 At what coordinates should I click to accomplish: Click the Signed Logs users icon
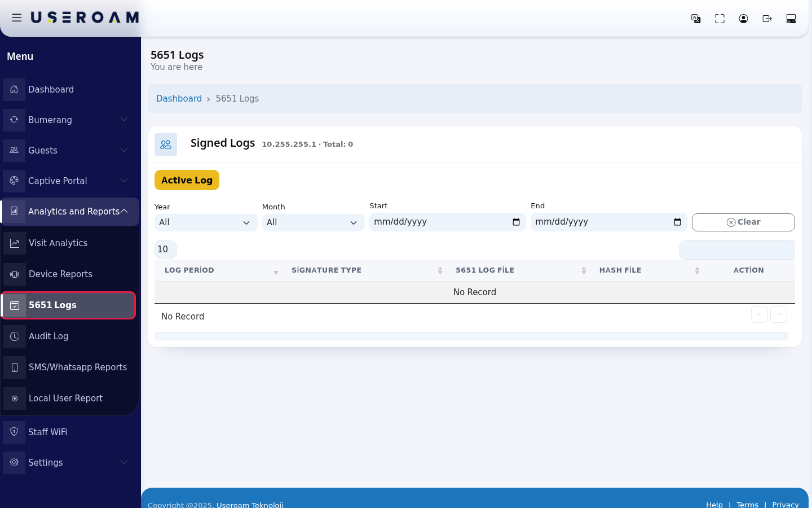click(x=166, y=144)
